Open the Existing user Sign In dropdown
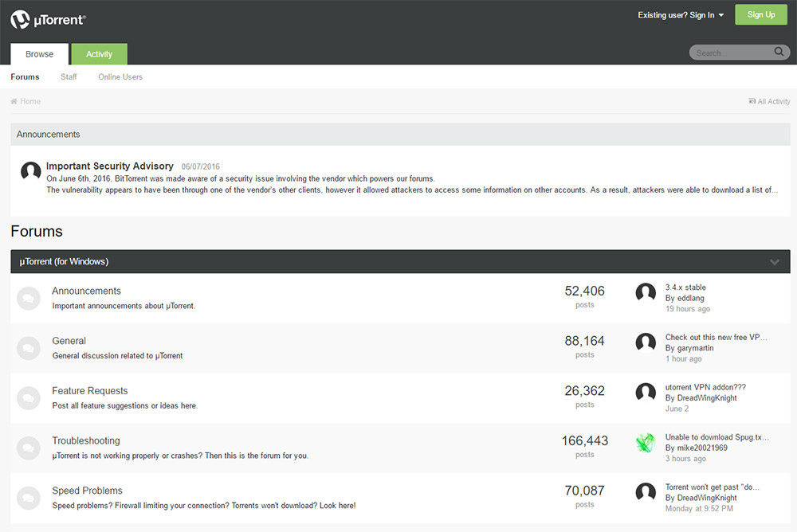 pyautogui.click(x=681, y=15)
